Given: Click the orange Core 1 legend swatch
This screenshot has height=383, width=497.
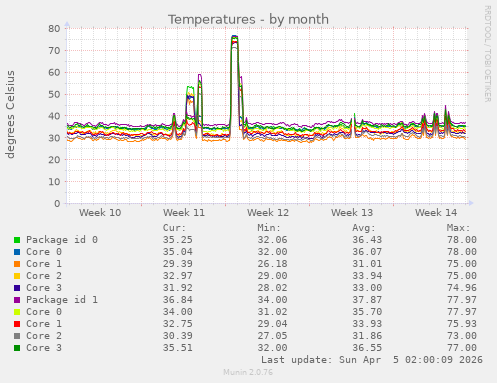Looking at the screenshot, I should [x=17, y=264].
